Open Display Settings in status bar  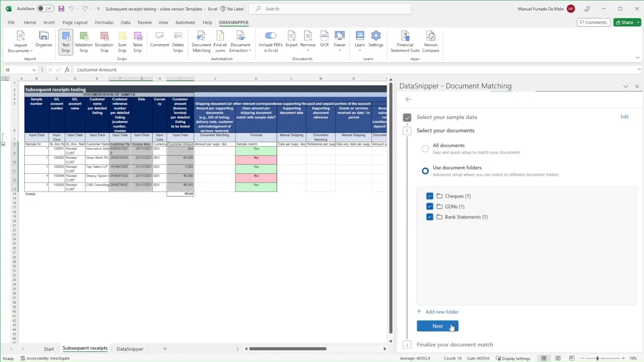[513, 358]
